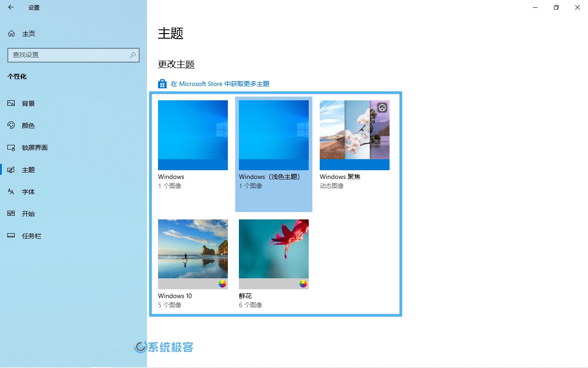Open the 字体 settings page
The image size is (588, 368).
point(73,192)
